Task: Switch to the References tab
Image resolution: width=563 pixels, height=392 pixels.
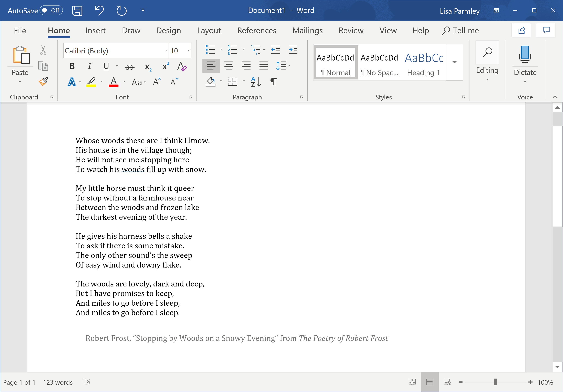Action: [x=257, y=31]
